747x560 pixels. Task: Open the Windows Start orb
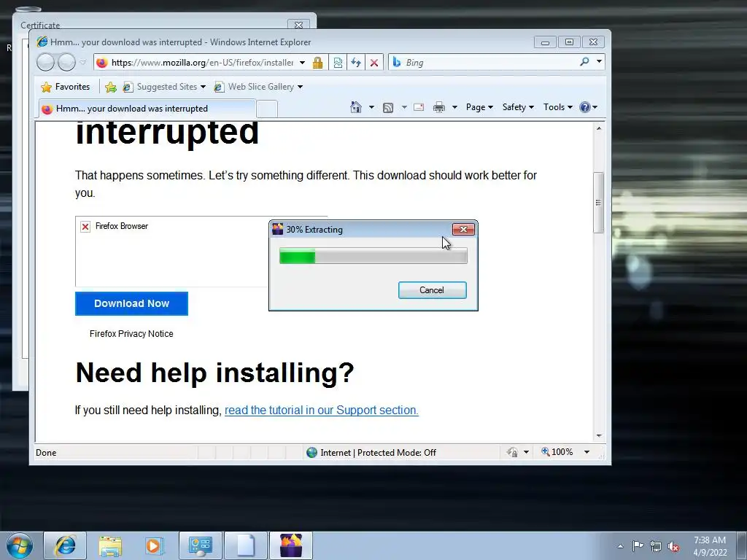coord(20,545)
